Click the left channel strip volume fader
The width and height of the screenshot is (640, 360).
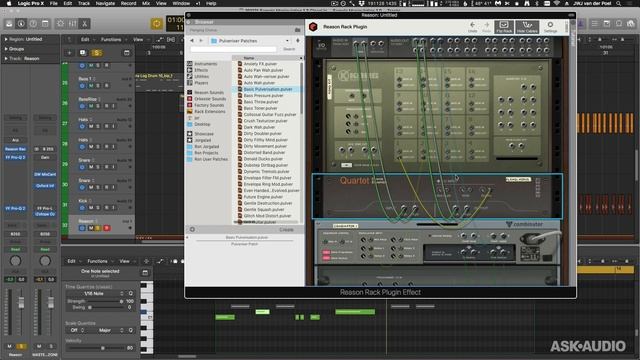point(21,303)
